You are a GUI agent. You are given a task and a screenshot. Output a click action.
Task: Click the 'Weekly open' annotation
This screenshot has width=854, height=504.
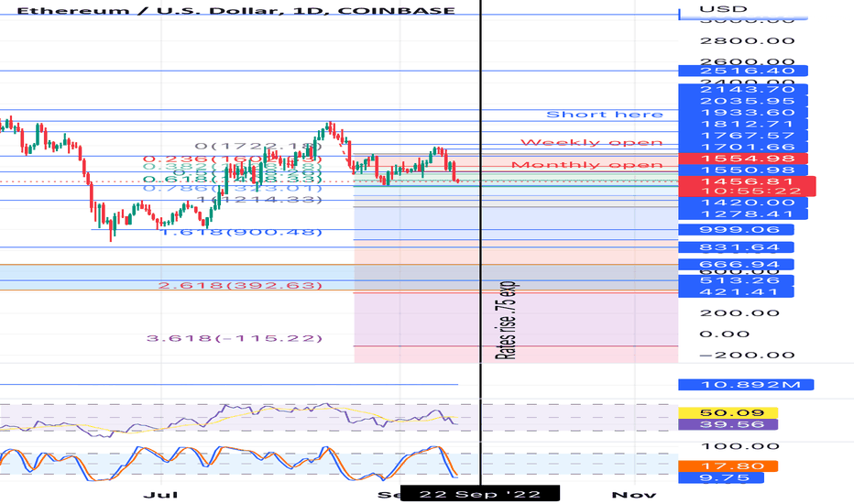point(592,142)
